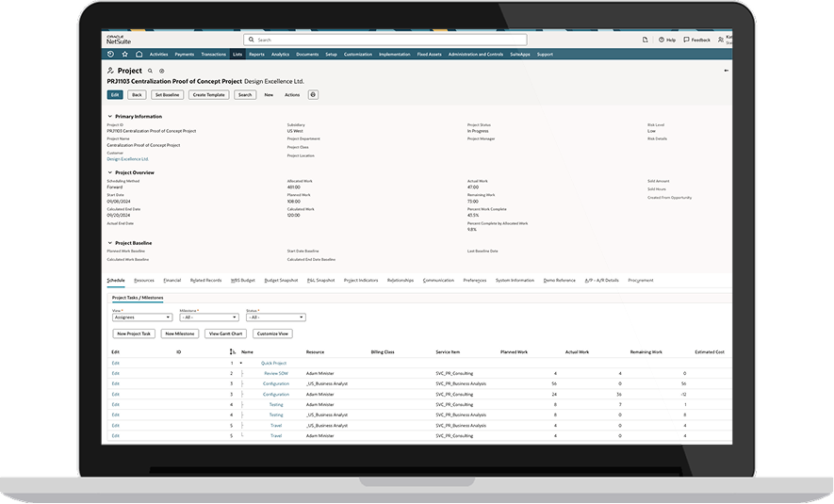Viewport: 834px width, 504px height.
Task: Switch to the WBS Budget tab
Action: click(242, 280)
